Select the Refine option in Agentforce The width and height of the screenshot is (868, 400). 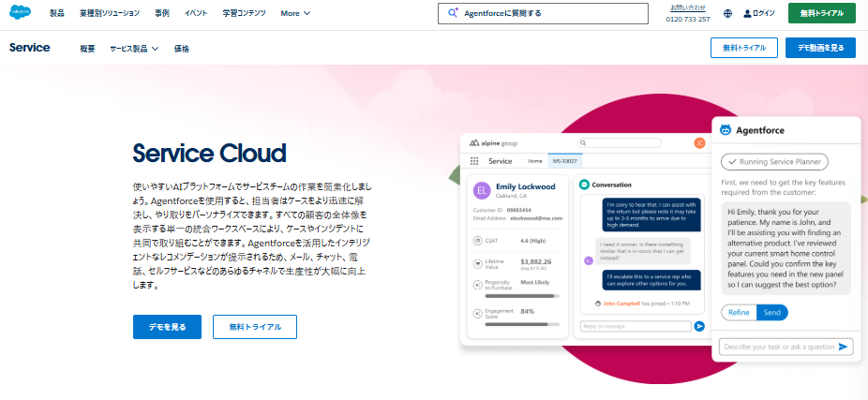(739, 313)
